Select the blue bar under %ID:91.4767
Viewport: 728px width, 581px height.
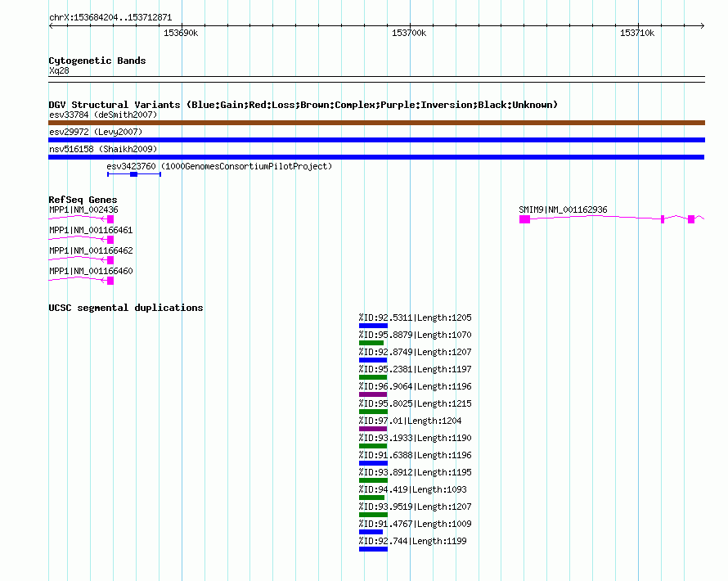point(371,532)
